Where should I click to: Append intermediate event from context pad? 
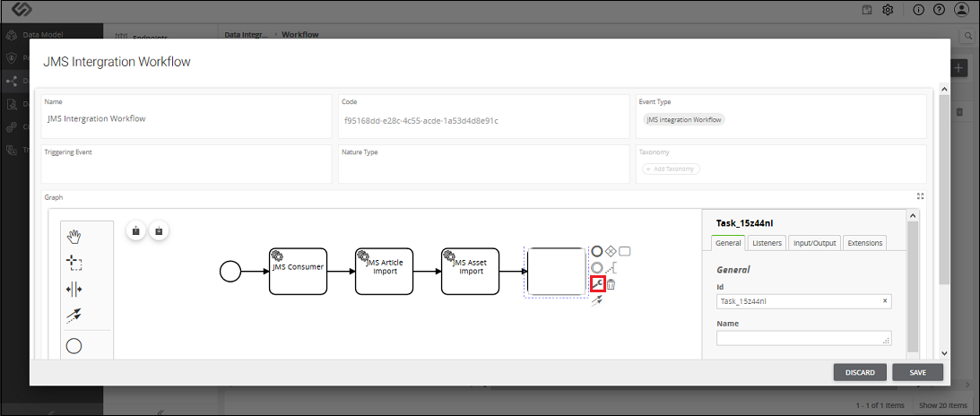point(597,268)
